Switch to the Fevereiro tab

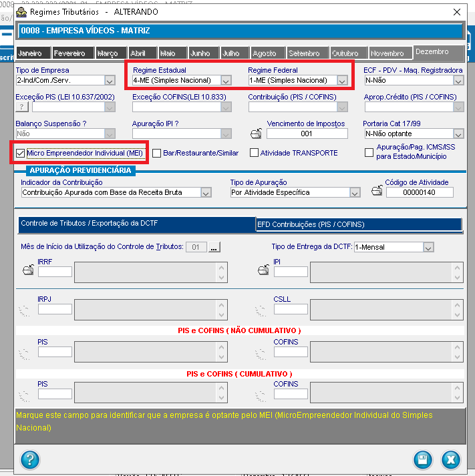coord(73,53)
